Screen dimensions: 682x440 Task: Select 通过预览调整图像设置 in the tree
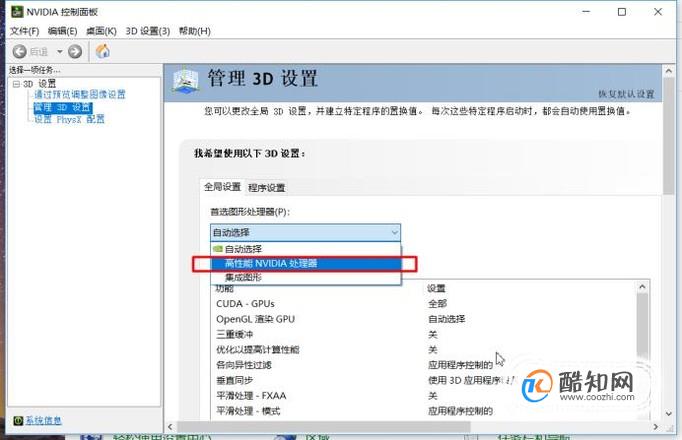(x=80, y=94)
